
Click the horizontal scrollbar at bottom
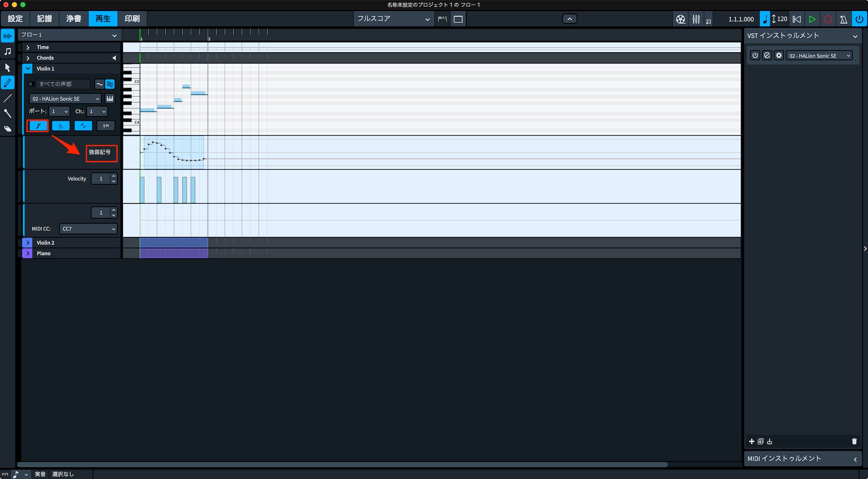[x=342, y=465]
